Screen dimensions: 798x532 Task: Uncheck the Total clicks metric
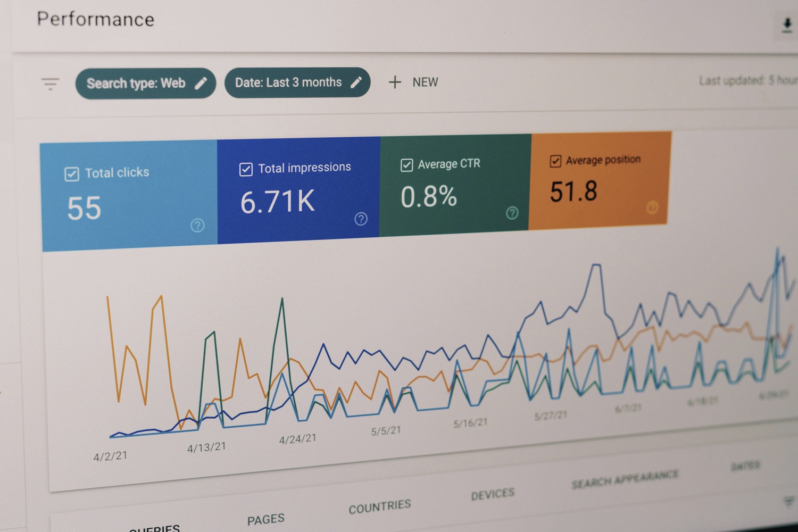click(x=71, y=173)
